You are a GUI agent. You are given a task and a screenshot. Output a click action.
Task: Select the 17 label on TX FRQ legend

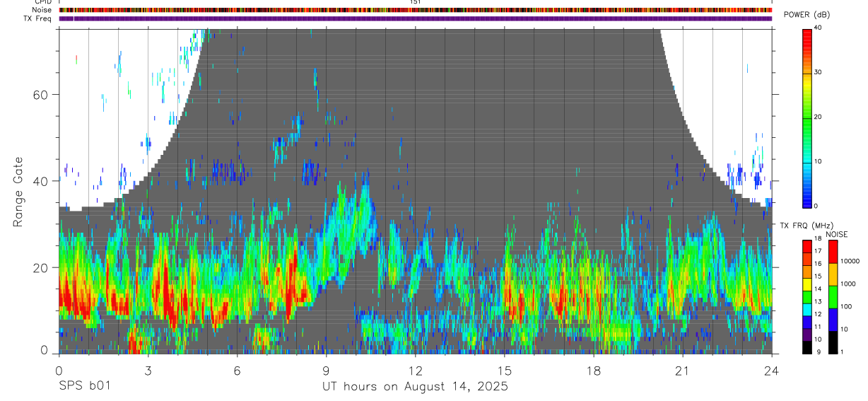pos(817,251)
